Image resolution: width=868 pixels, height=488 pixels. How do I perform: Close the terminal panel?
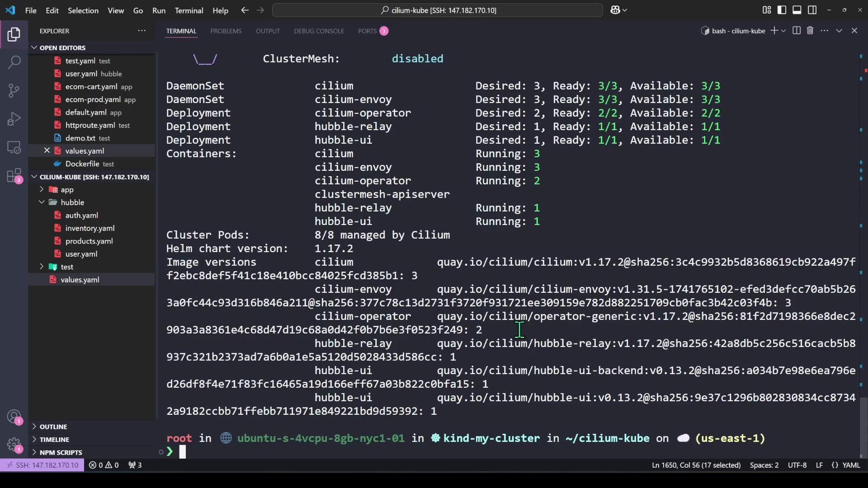(854, 31)
